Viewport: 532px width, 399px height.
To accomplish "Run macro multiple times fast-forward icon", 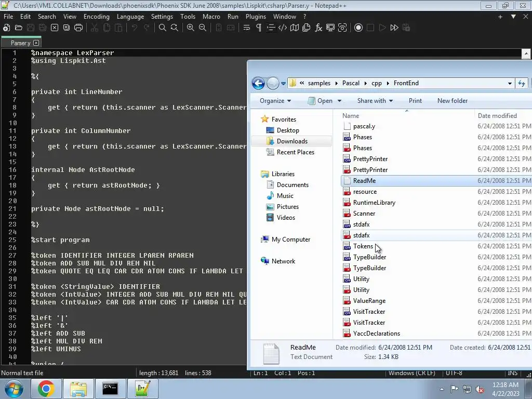I will coord(394,28).
